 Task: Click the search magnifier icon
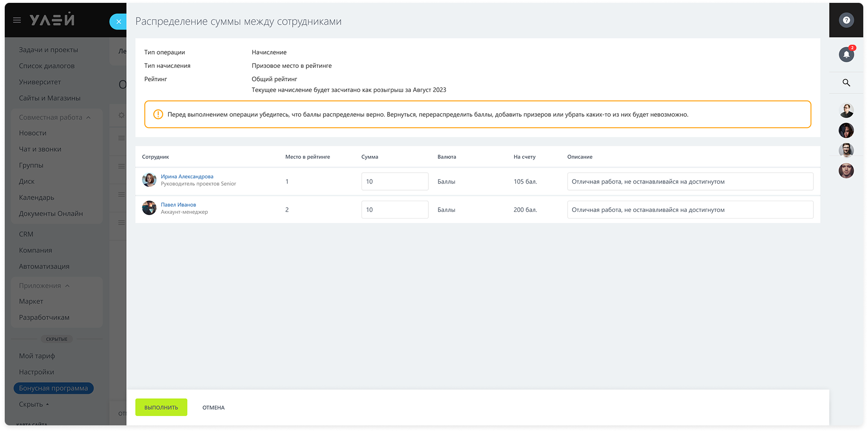pyautogui.click(x=846, y=83)
